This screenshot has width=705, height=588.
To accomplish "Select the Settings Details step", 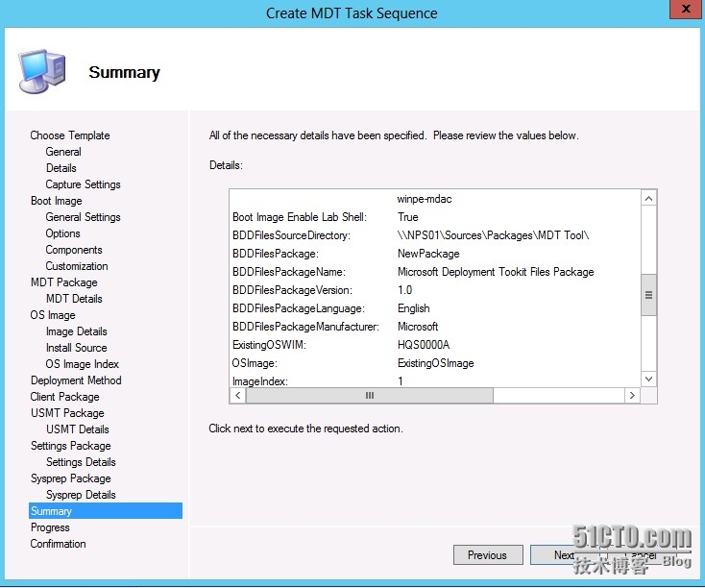I will (81, 462).
